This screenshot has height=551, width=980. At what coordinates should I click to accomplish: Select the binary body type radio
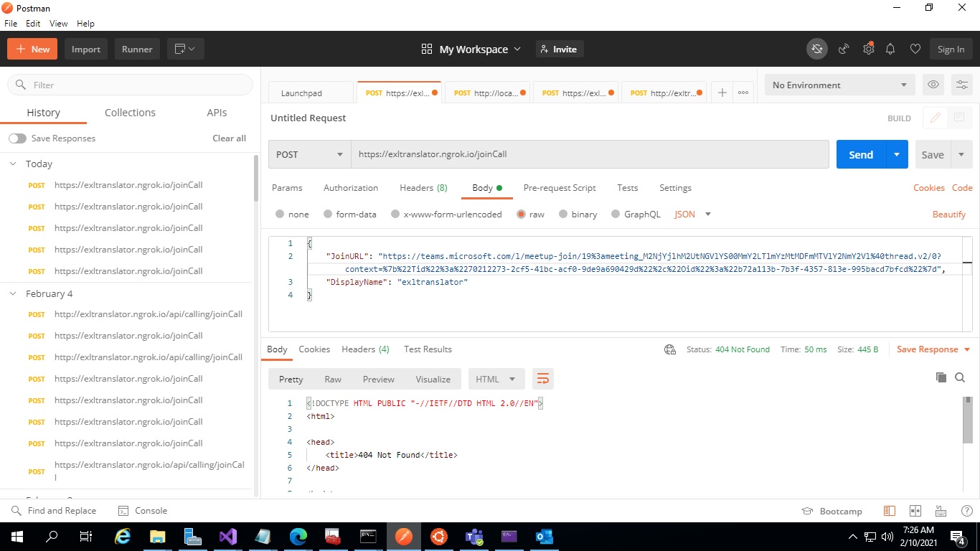pyautogui.click(x=563, y=215)
